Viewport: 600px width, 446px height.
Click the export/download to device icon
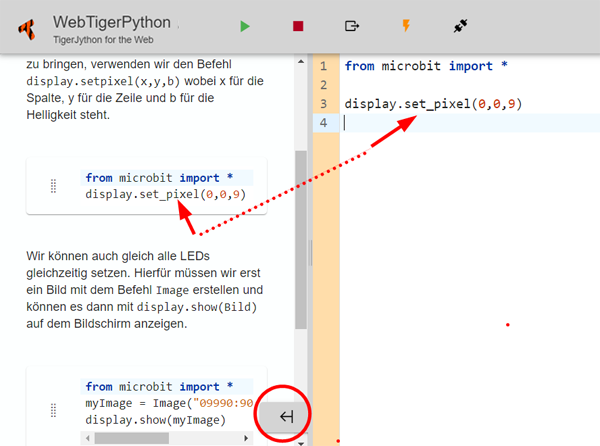click(x=352, y=26)
